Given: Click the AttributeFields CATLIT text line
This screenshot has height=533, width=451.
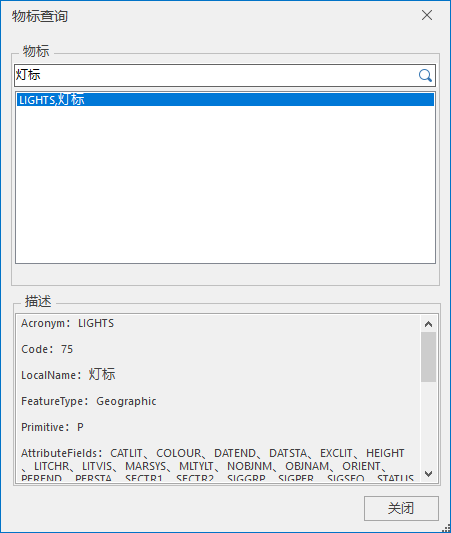Looking at the screenshot, I should pos(212,453).
